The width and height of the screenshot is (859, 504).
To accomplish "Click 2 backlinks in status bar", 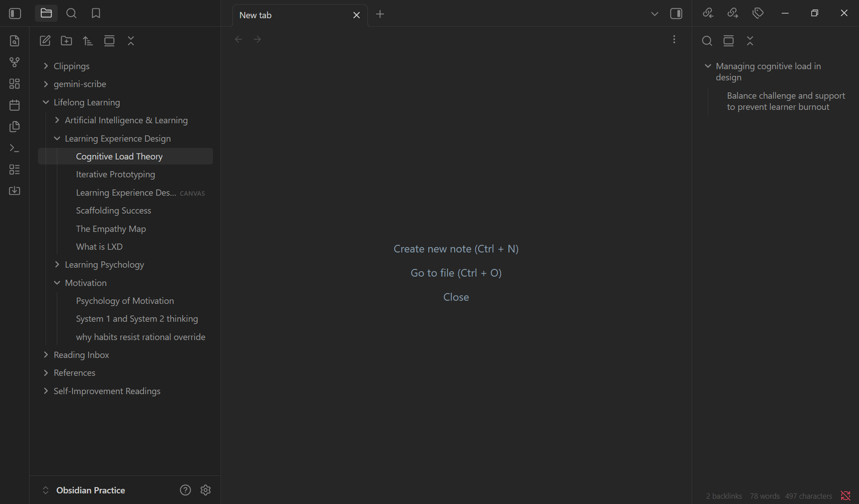I will [724, 496].
